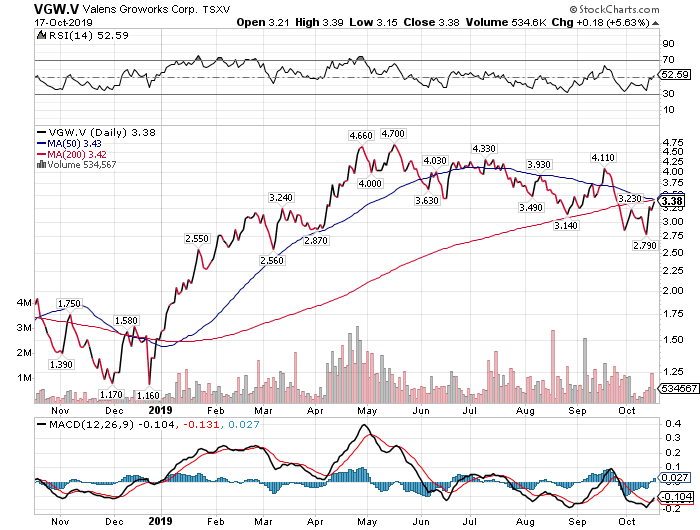Screen dimensions: 700x530
Task: Click the 4.330 price label
Action: click(x=484, y=148)
